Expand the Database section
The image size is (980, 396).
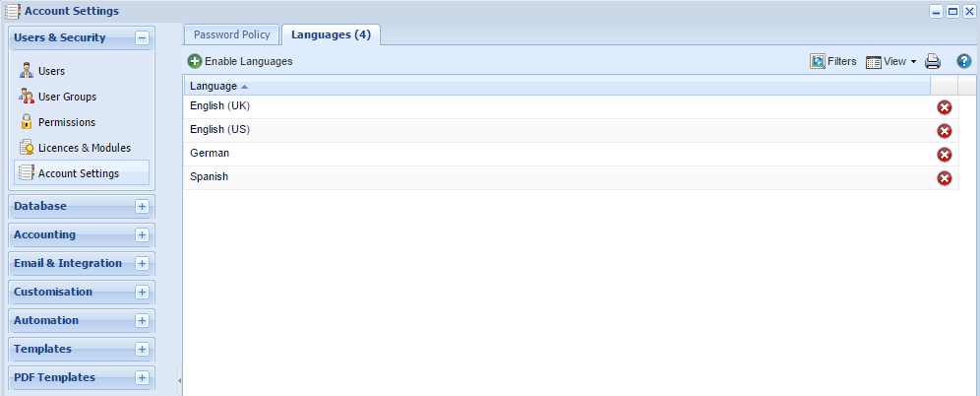(142, 207)
